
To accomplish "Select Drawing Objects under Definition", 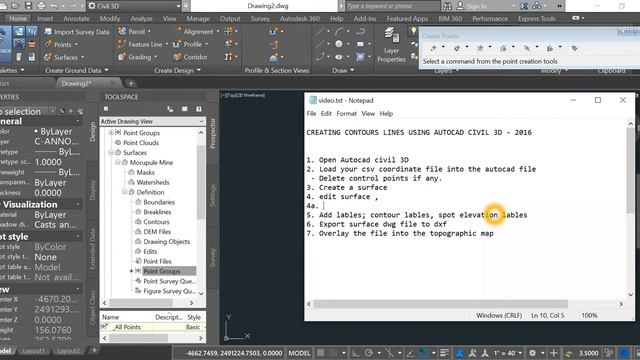I will [166, 241].
